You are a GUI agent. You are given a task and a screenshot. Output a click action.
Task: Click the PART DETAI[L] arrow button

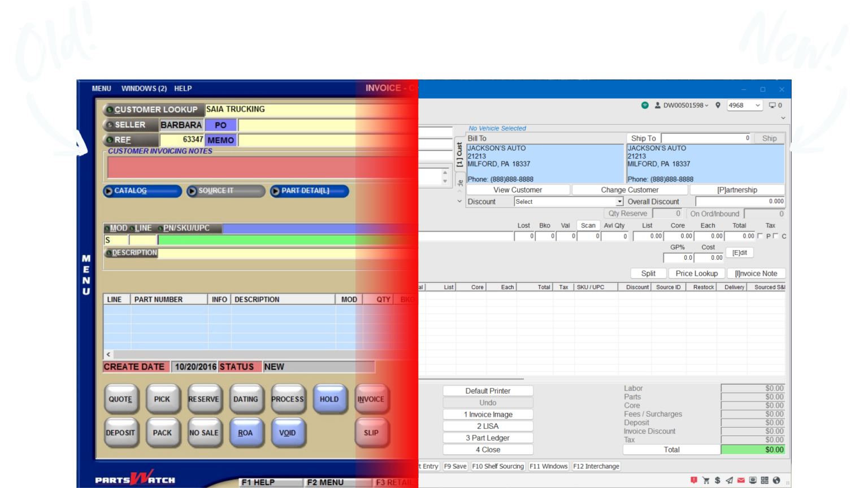pyautogui.click(x=310, y=191)
